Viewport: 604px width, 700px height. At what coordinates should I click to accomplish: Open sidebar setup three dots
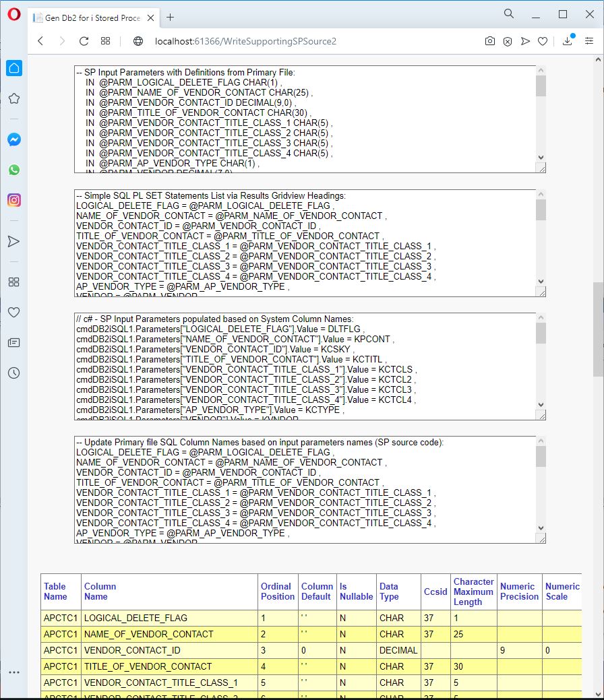[x=14, y=672]
